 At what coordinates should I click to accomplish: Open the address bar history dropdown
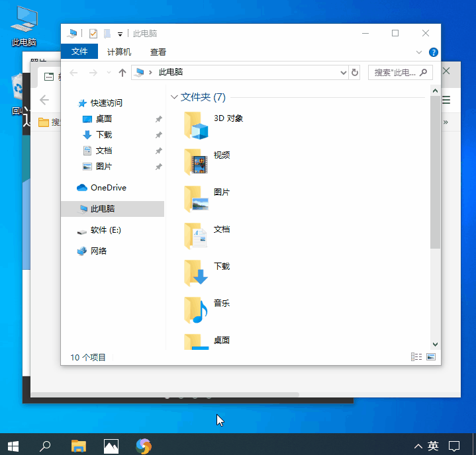(343, 73)
